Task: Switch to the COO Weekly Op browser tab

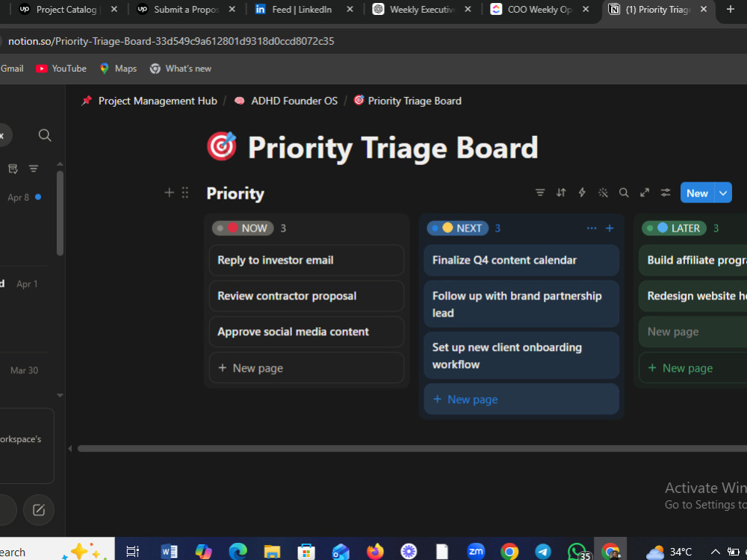Action: 540,10
